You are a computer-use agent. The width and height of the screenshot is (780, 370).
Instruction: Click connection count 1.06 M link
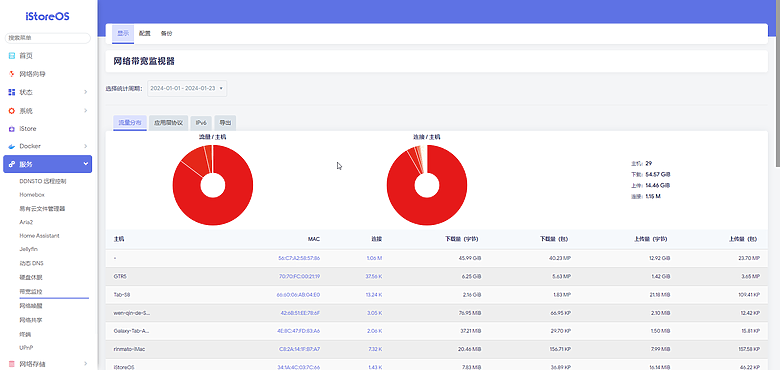coord(374,258)
